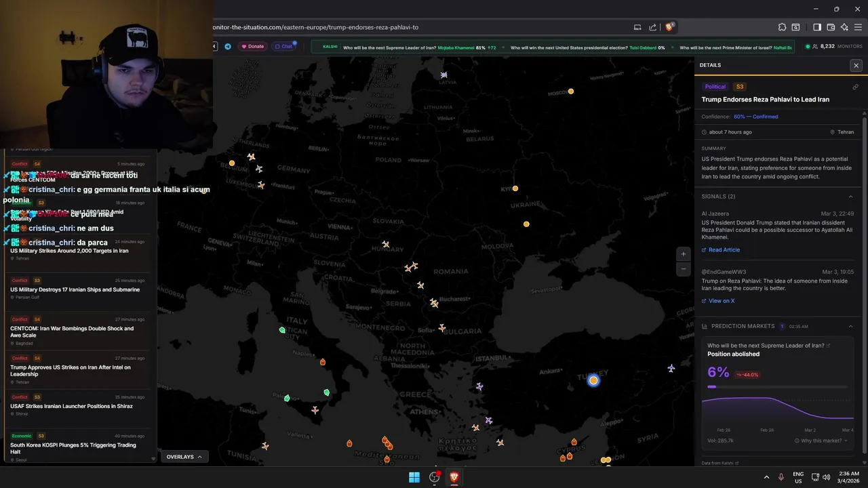The image size is (868, 488).
Task: Click the Kalshi ticker label
Action: click(x=330, y=47)
